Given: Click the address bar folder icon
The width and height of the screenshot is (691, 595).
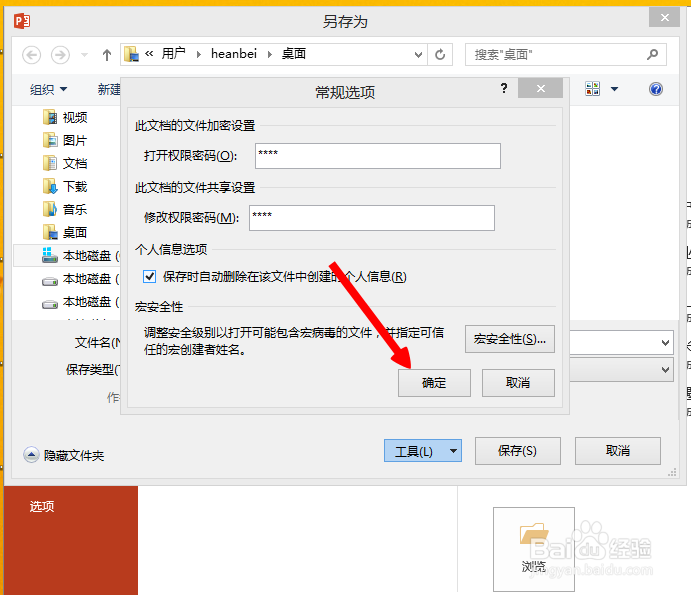Looking at the screenshot, I should [131, 54].
